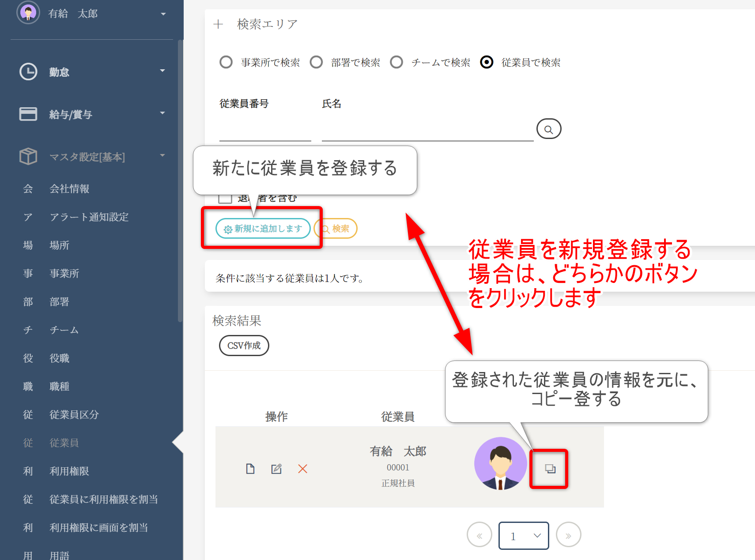Open 会社情報 in the sidebar
This screenshot has height=560, width=755.
pos(69,189)
